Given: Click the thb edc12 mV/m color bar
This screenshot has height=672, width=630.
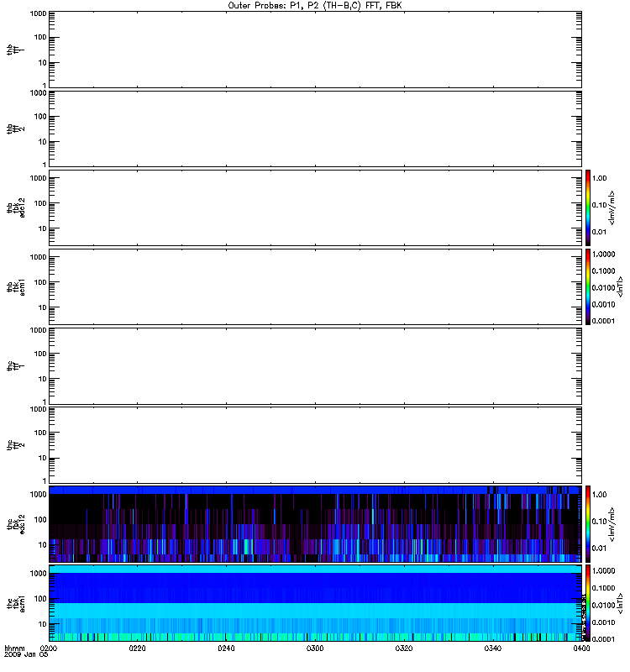Looking at the screenshot, I should pyautogui.click(x=588, y=207).
